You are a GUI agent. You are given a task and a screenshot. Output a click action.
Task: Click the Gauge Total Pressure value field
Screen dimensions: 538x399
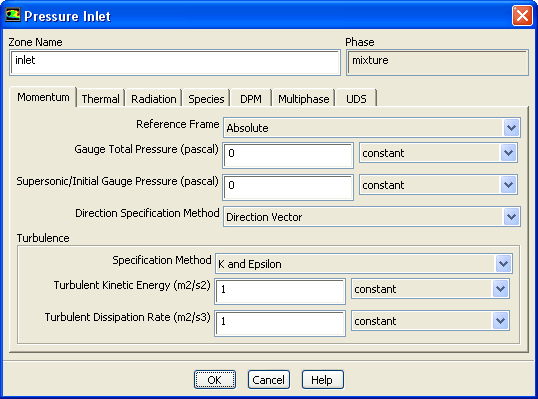click(x=288, y=155)
